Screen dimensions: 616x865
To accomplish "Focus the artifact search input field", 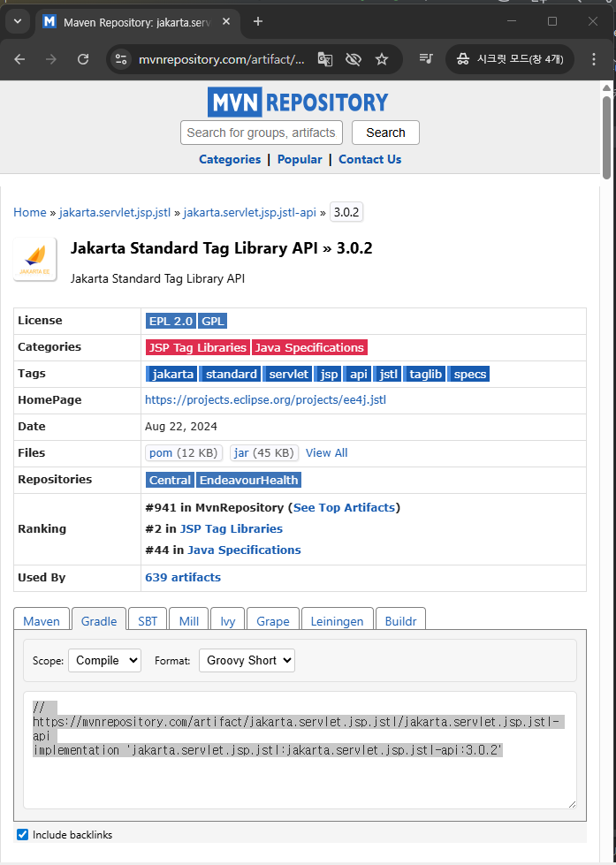I will (262, 133).
